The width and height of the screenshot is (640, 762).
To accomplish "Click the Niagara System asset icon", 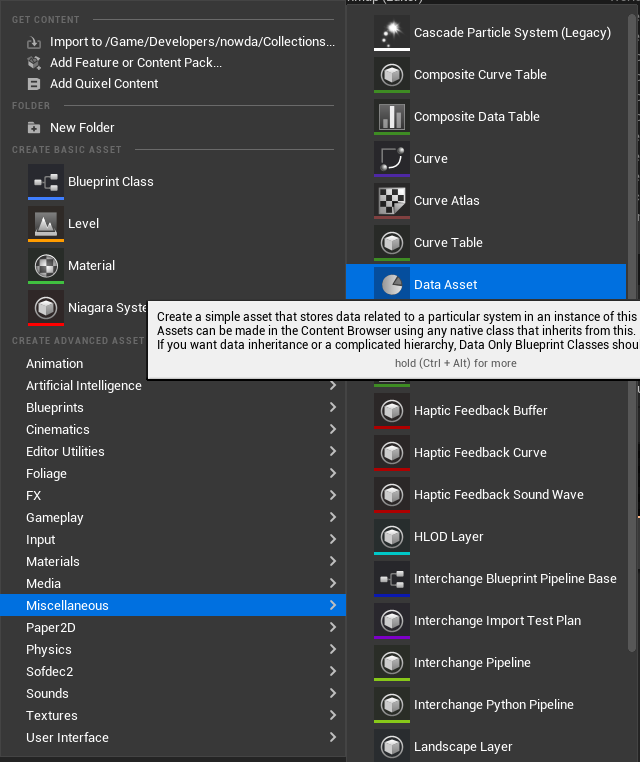I will click(46, 308).
